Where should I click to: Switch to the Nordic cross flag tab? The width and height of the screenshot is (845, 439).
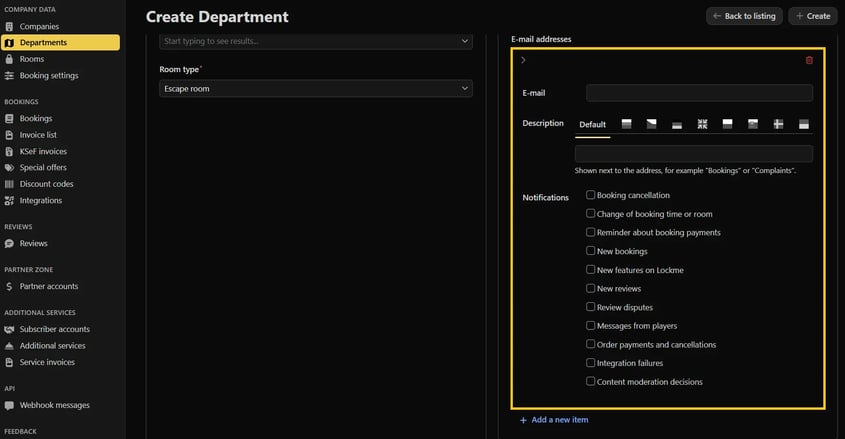(778, 124)
